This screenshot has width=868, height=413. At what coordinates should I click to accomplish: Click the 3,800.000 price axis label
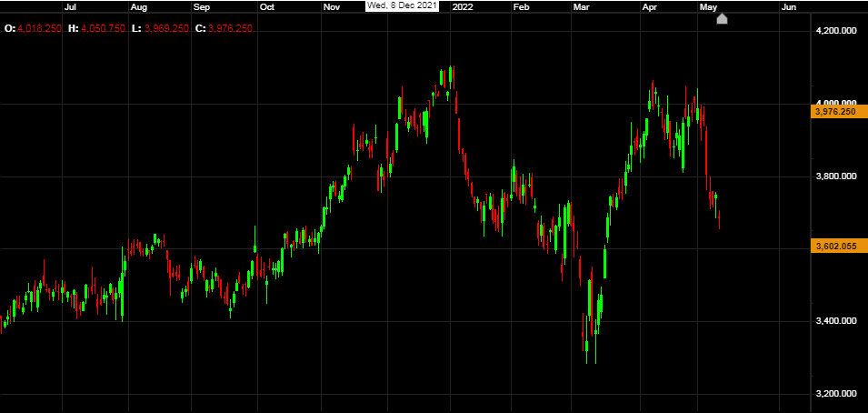(x=837, y=176)
